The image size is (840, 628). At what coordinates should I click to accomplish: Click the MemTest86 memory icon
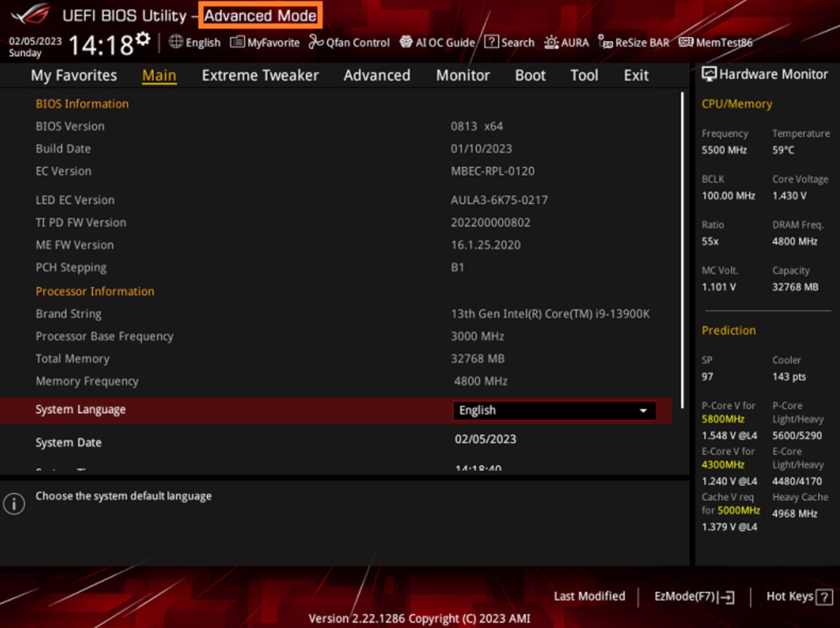click(x=686, y=42)
